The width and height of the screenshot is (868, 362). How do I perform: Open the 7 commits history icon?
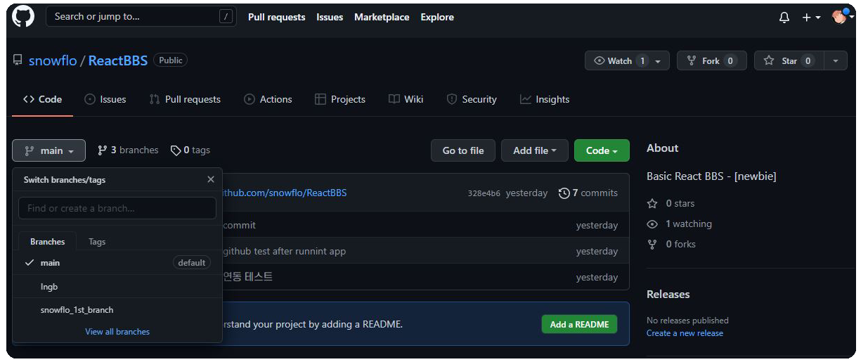(564, 193)
